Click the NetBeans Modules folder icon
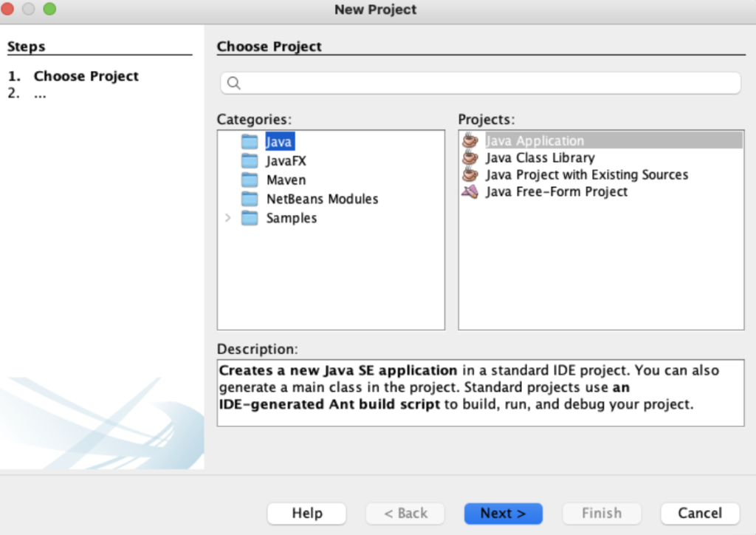The width and height of the screenshot is (756, 535). click(250, 199)
